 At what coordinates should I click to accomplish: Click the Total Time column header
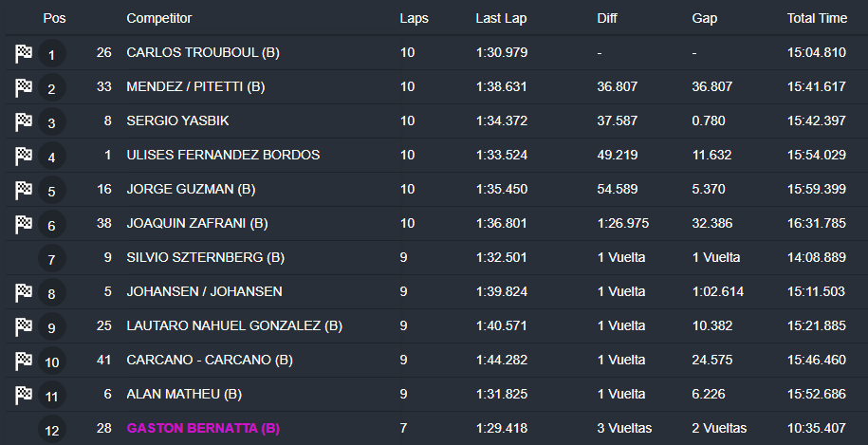817,18
